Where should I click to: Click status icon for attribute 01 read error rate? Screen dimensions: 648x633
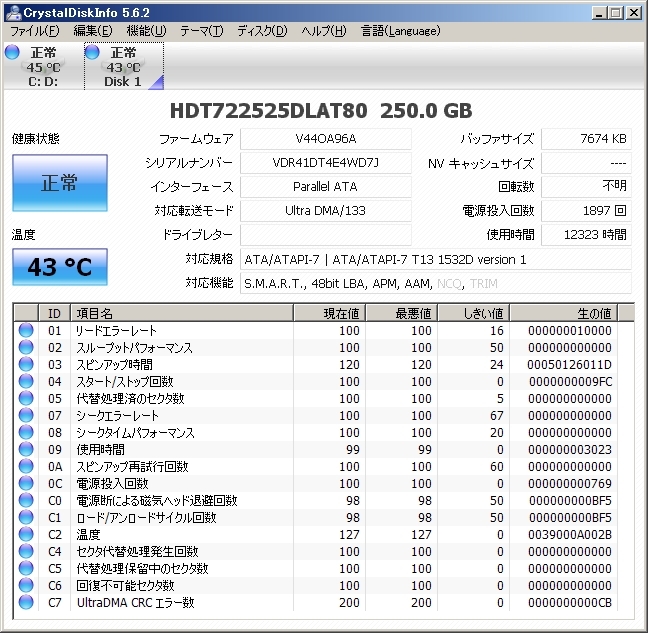pos(26,331)
